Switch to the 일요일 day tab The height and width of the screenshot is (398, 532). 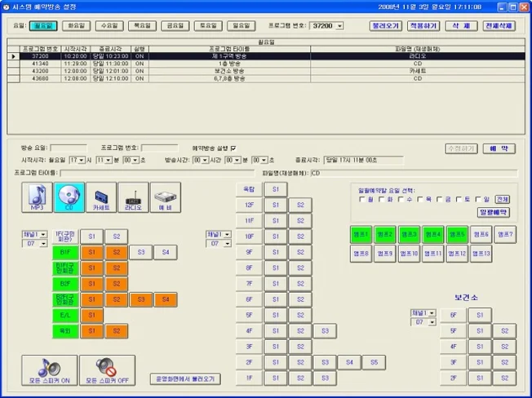(242, 26)
